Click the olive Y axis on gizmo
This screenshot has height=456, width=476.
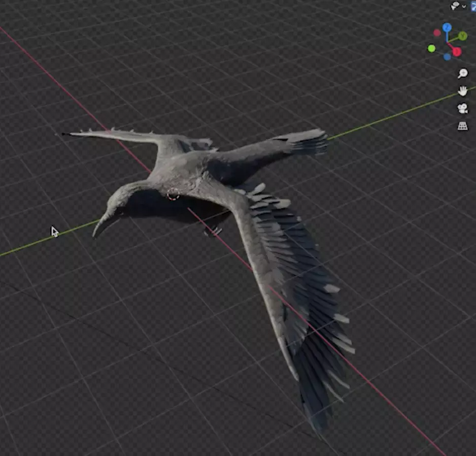(463, 36)
